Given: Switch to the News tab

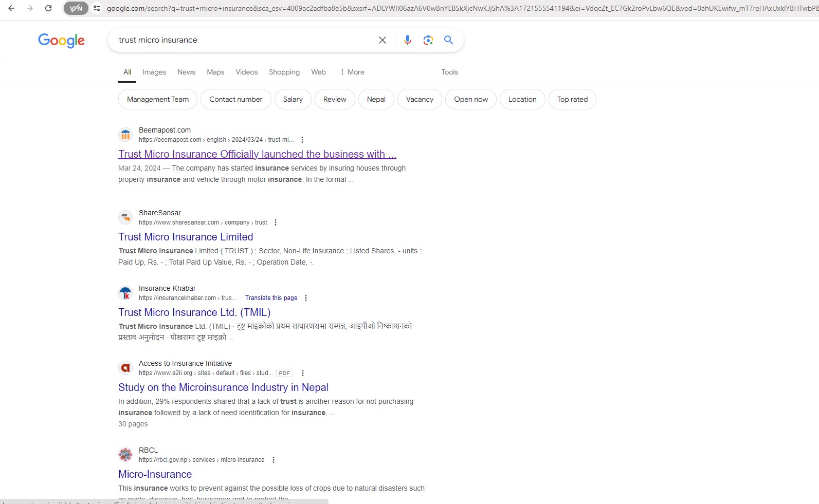Looking at the screenshot, I should point(186,72).
